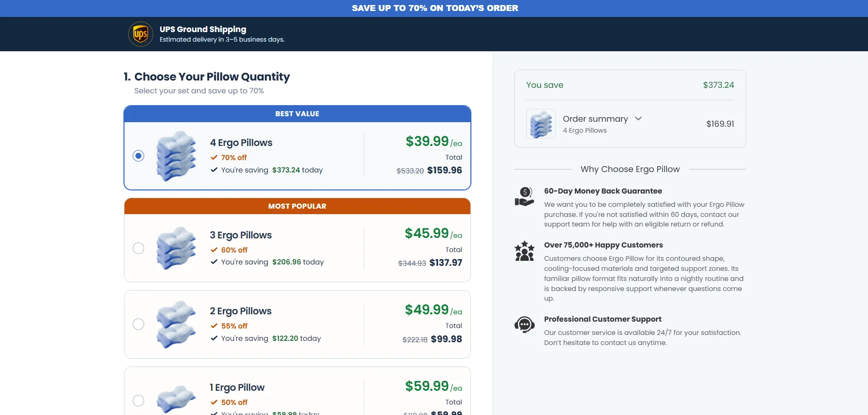This screenshot has width=868, height=415.
Task: Click the checkmark beside 50% off
Action: [214, 402]
